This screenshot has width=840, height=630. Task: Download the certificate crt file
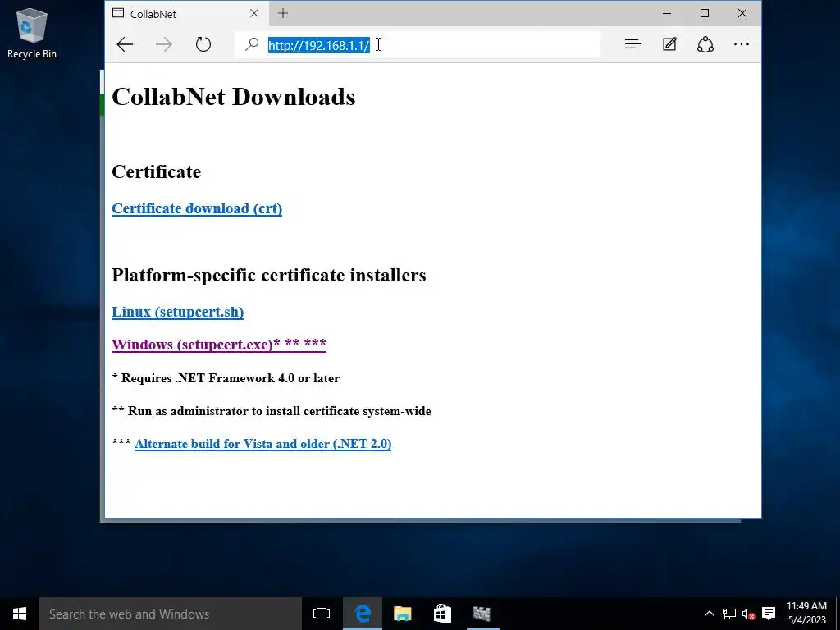(197, 208)
